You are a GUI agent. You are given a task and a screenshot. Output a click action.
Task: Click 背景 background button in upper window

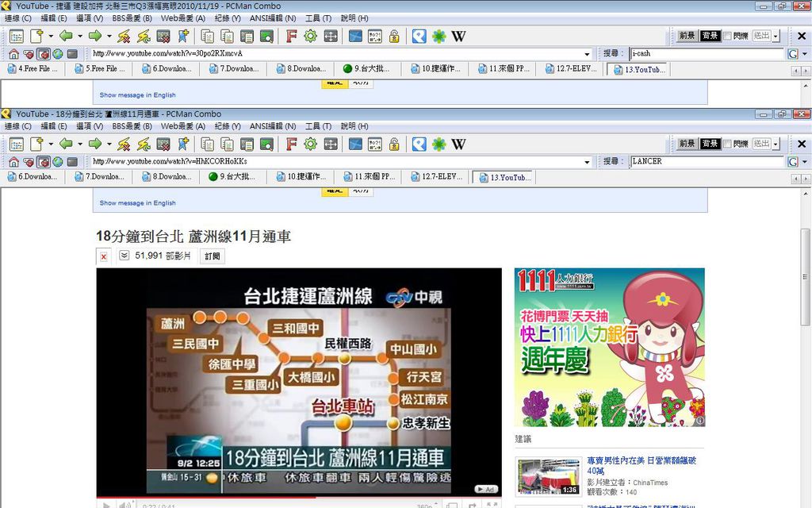(710, 36)
